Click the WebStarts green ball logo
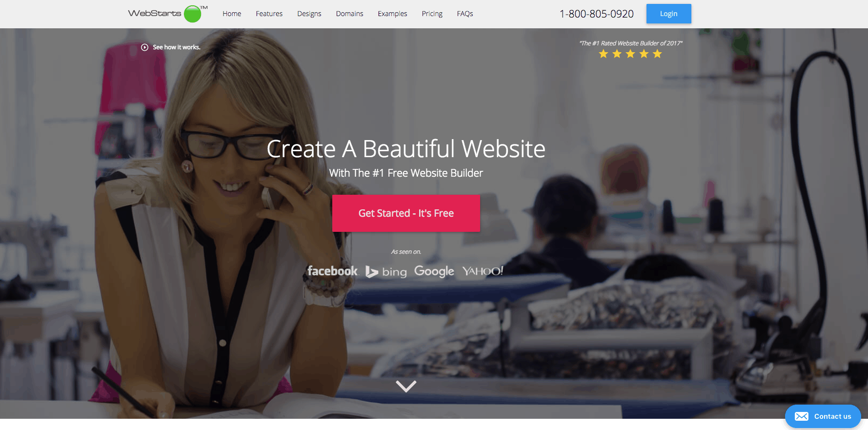Viewport: 868px width, 430px height. click(x=193, y=14)
